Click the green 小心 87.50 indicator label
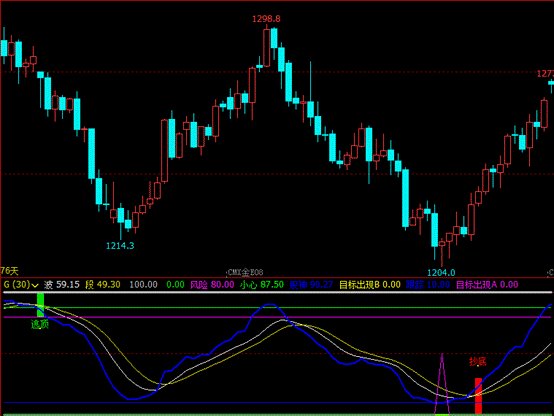Image resolution: width=554 pixels, height=416 pixels. [261, 285]
